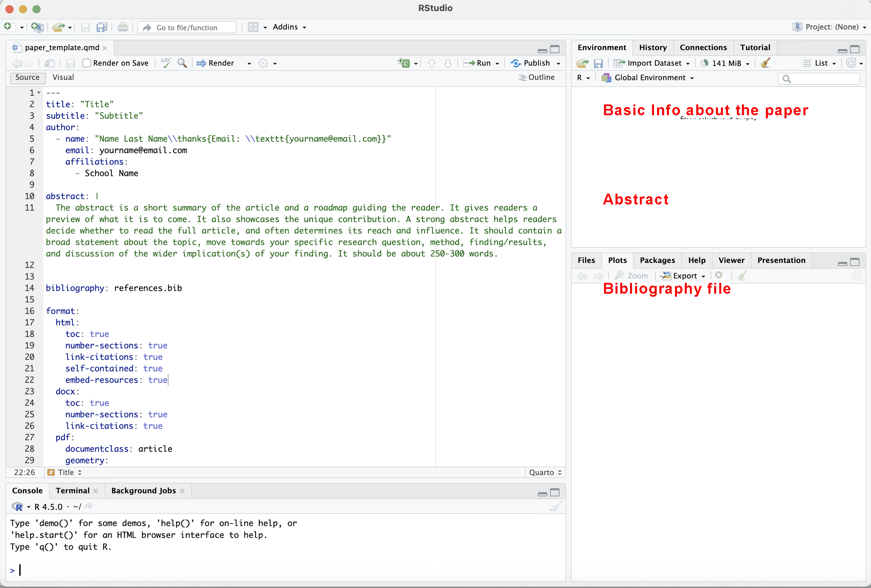Enable the Render on Save checkbox
The height and width of the screenshot is (588, 871).
(87, 63)
